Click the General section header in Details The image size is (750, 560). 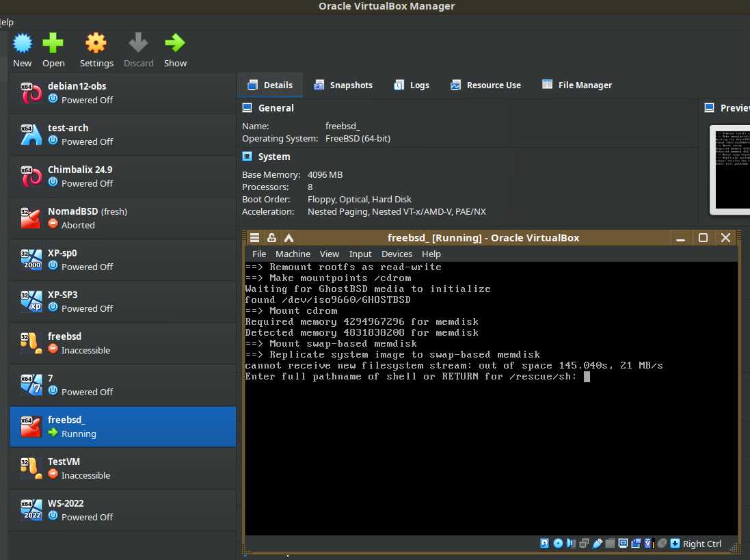pyautogui.click(x=268, y=108)
